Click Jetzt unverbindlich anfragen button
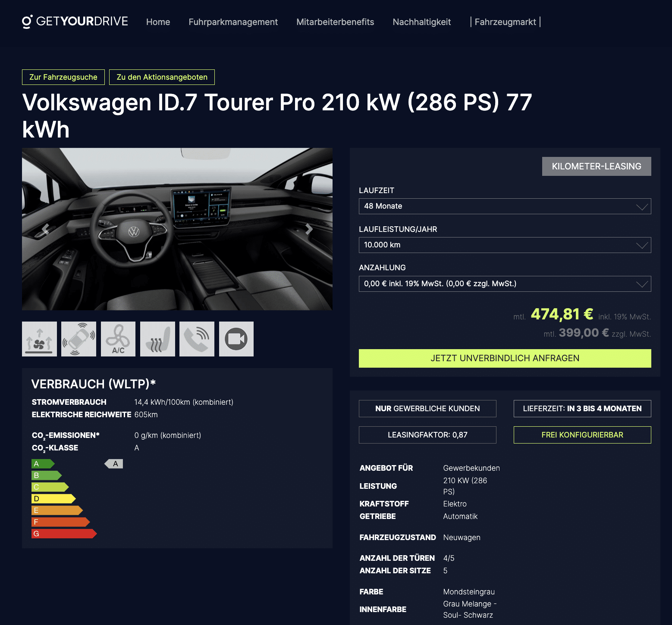The image size is (672, 625). click(x=505, y=358)
